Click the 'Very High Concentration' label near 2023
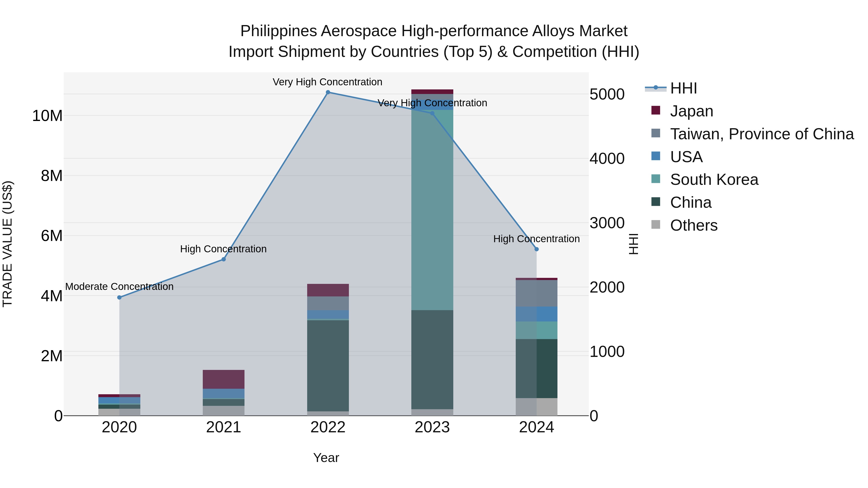 (432, 103)
